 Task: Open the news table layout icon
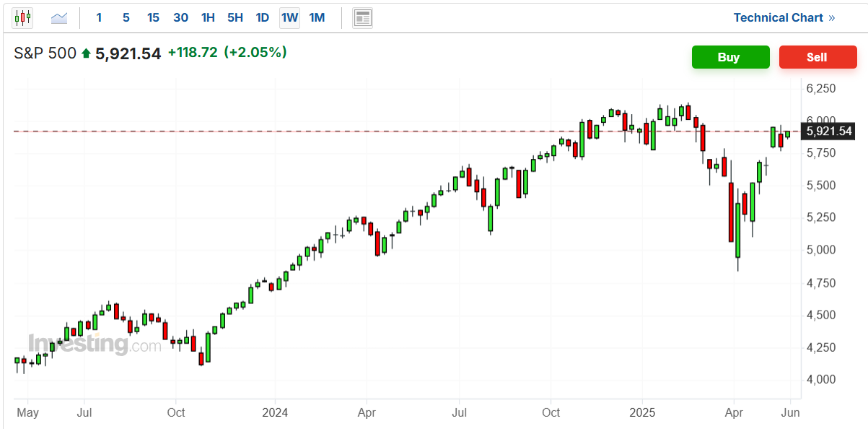363,18
